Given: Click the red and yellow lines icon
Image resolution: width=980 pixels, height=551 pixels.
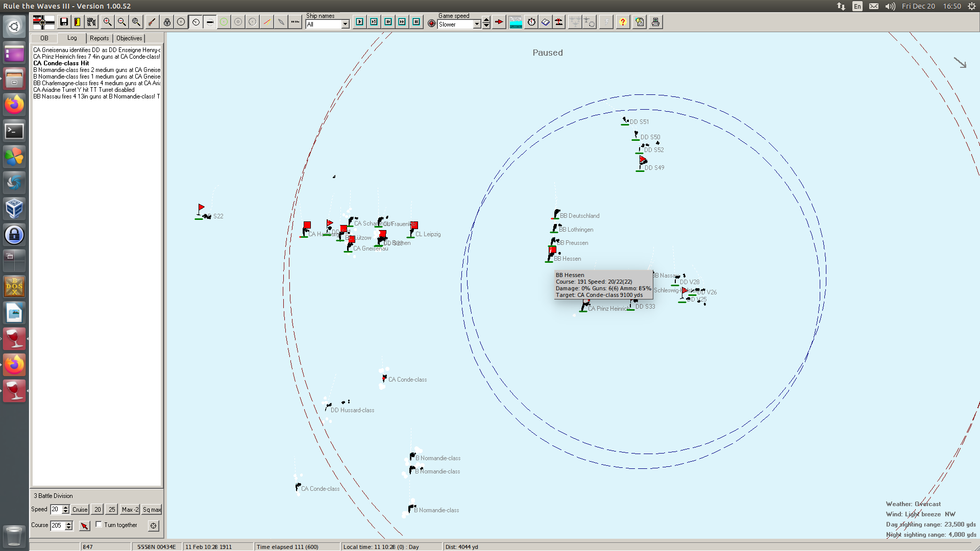Looking at the screenshot, I should pos(267,22).
